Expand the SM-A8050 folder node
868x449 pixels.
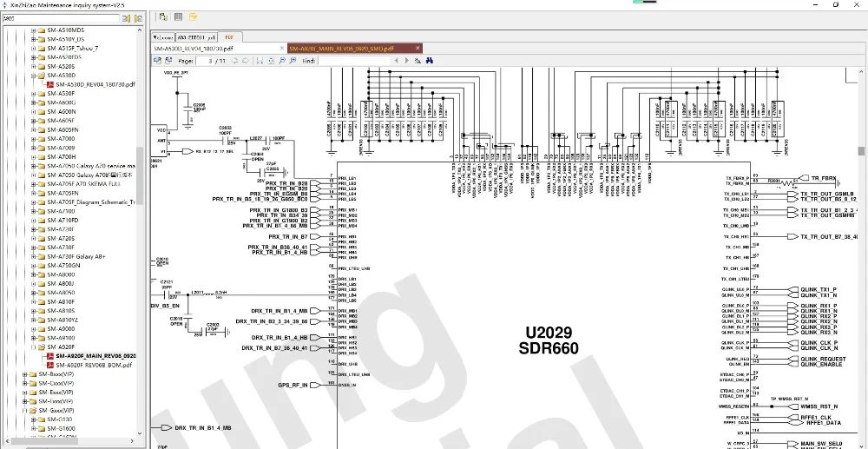click(34, 293)
